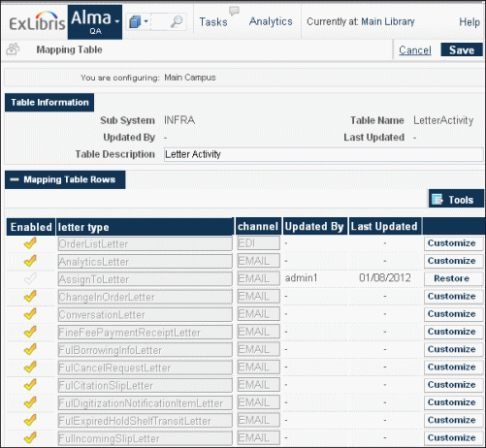The image size is (486, 448).
Task: Click the speech bubble notification icon
Action: (234, 11)
